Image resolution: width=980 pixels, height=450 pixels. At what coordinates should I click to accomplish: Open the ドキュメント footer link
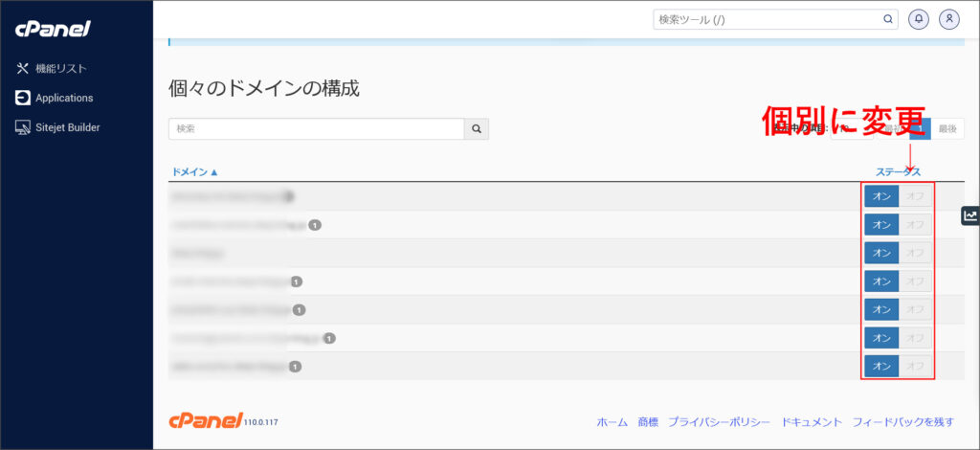[x=812, y=422]
